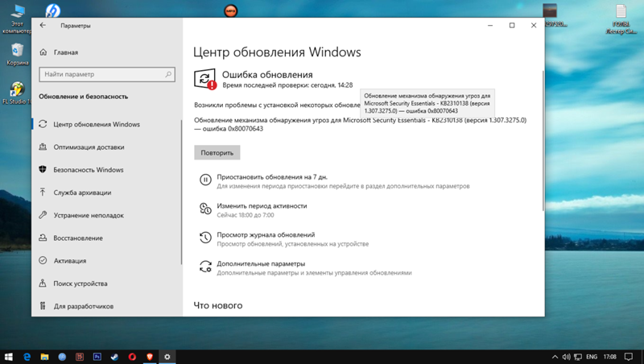The width and height of the screenshot is (644, 364).
Task: Select the Корзина desktop icon
Action: click(x=17, y=54)
